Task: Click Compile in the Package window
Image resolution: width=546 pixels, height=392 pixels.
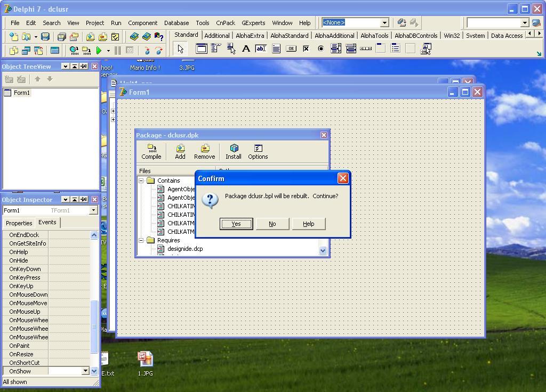Action: (151, 152)
